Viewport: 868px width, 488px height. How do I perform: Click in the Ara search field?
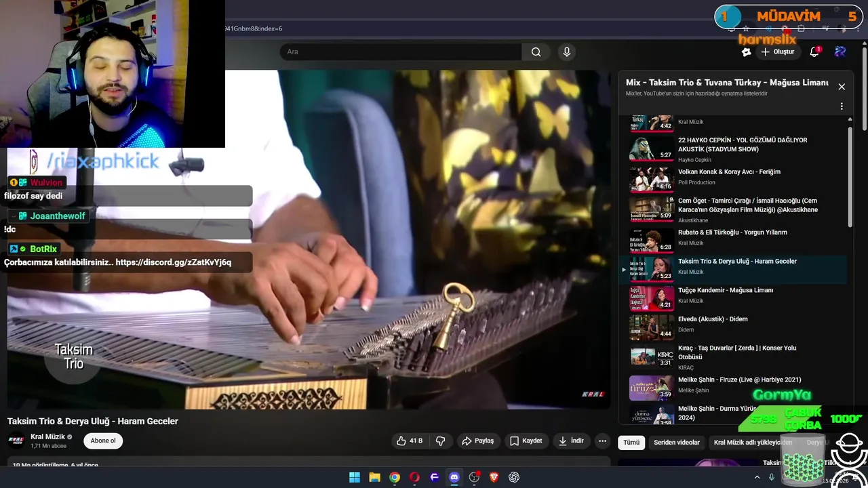coord(400,52)
